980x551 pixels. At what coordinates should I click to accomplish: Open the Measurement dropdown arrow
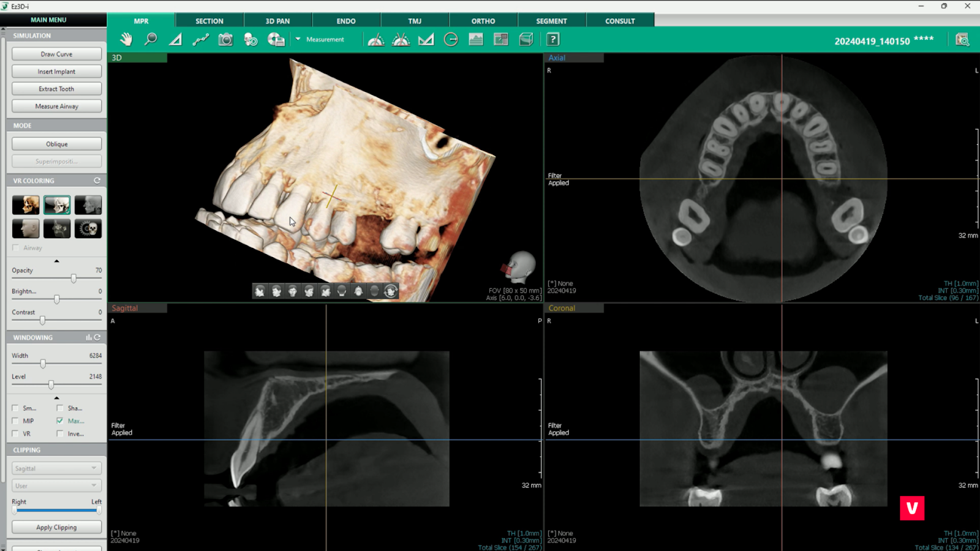(x=298, y=39)
